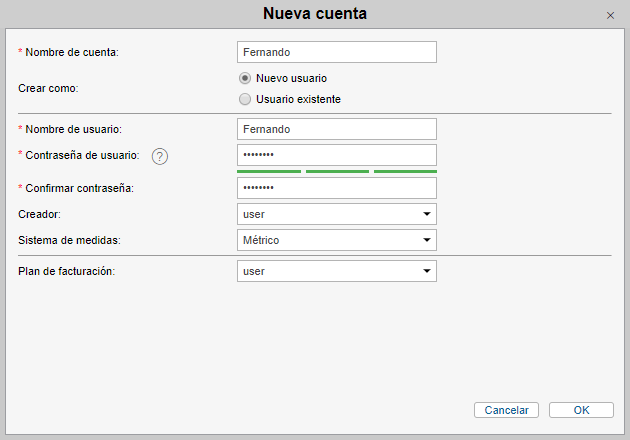Click the user value in Creador combo
The image size is (630, 440).
point(254,215)
